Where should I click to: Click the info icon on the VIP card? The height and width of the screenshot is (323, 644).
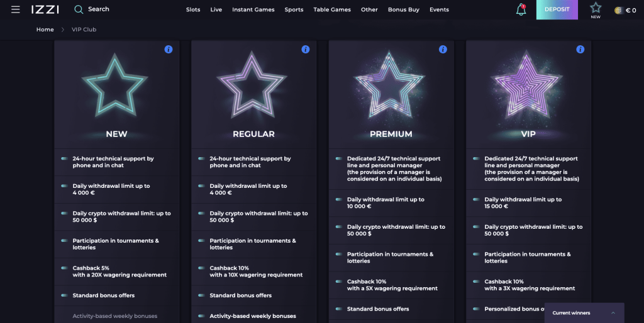580,49
